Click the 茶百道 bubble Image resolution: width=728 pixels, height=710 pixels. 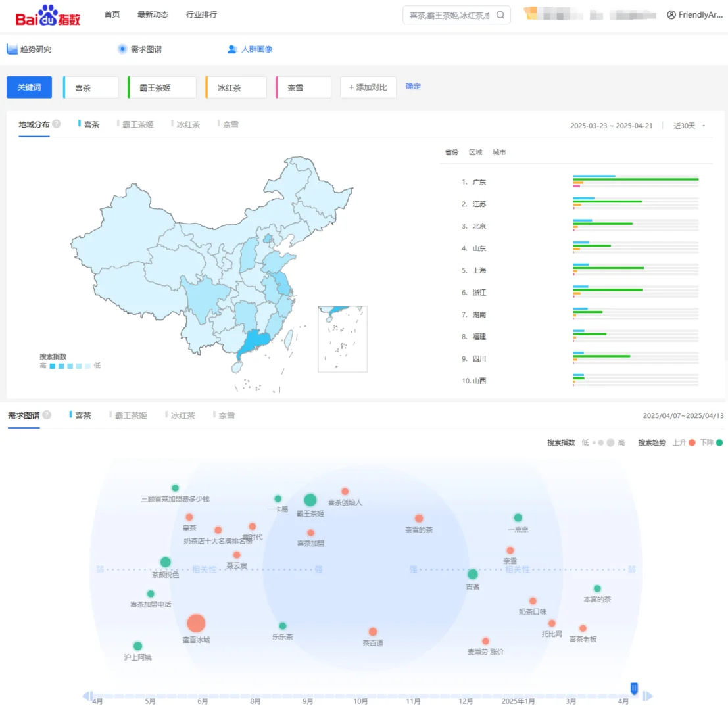tap(372, 632)
